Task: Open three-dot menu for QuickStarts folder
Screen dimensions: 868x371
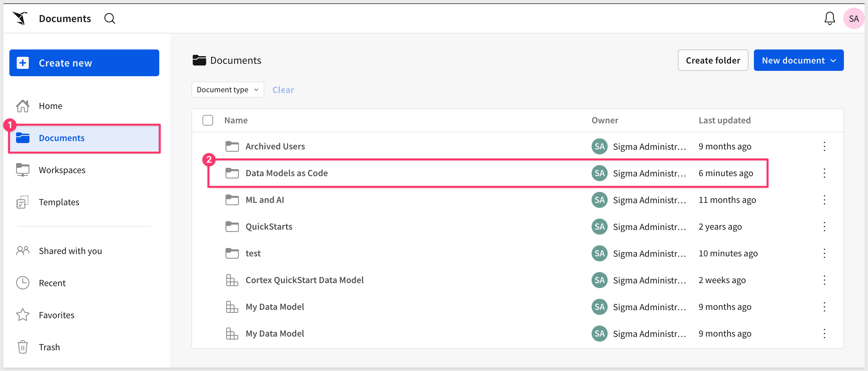Action: click(824, 227)
